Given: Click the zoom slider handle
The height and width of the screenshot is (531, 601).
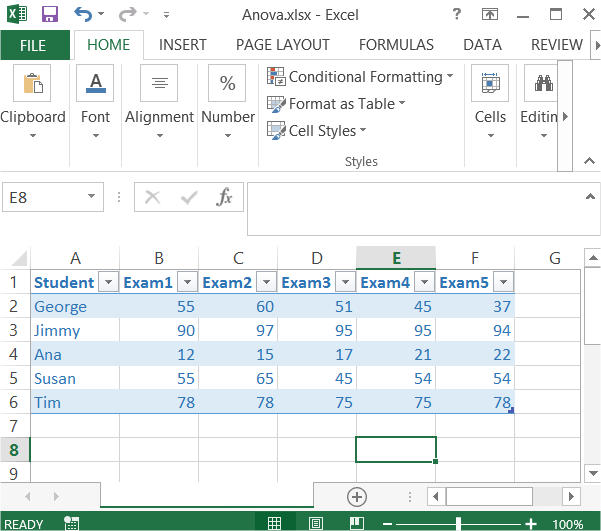Looking at the screenshot, I should pos(458,523).
